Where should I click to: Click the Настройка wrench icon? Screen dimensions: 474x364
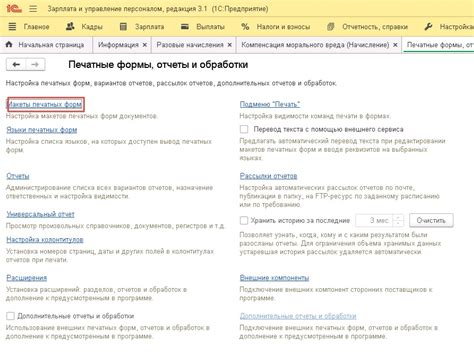click(x=428, y=27)
